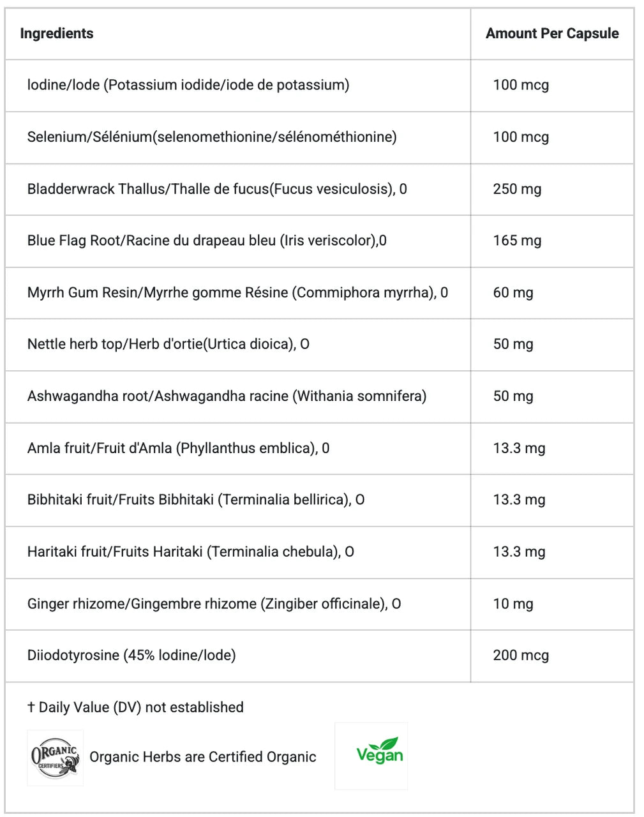This screenshot has height=817, width=644.
Task: Click the Organic Certifiers logo icon
Action: coord(56,758)
